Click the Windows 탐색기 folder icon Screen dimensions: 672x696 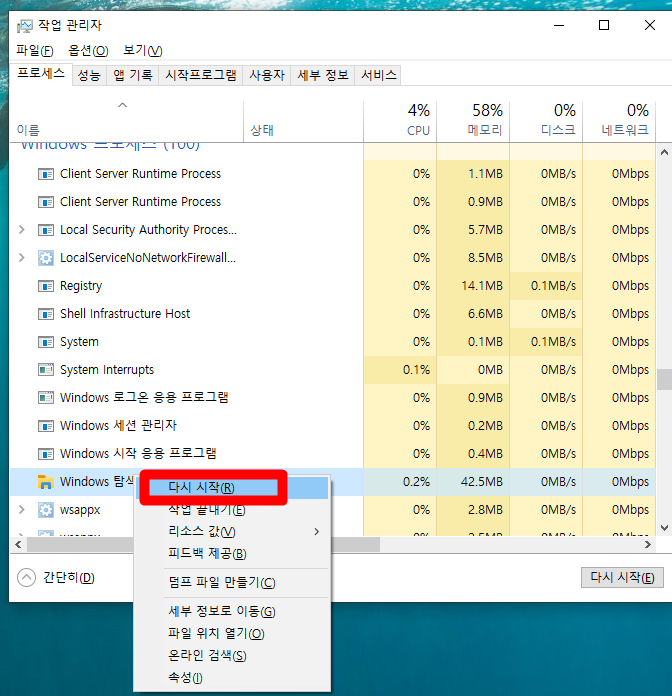coord(46,482)
